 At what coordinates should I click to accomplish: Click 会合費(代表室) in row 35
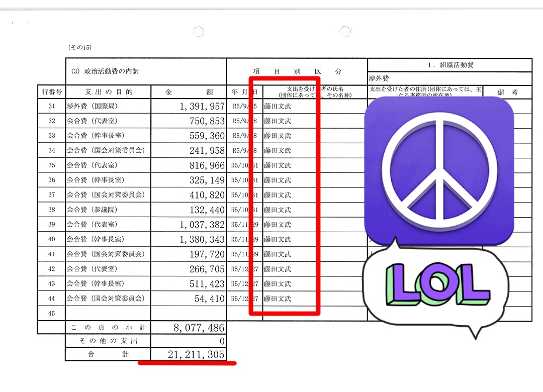(x=93, y=165)
